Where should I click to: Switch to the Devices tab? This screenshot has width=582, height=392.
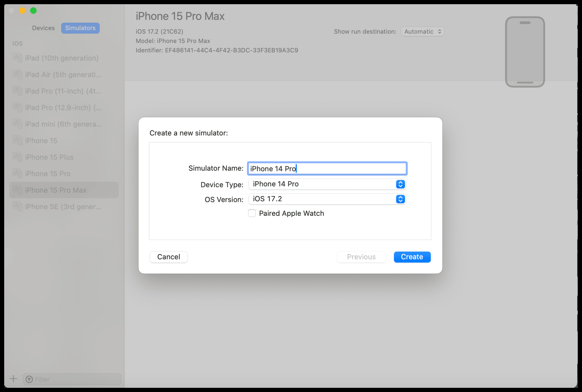[x=43, y=28]
